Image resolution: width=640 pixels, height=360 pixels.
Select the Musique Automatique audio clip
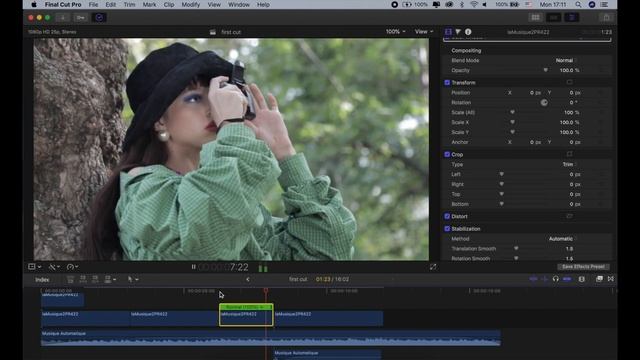coord(271,338)
